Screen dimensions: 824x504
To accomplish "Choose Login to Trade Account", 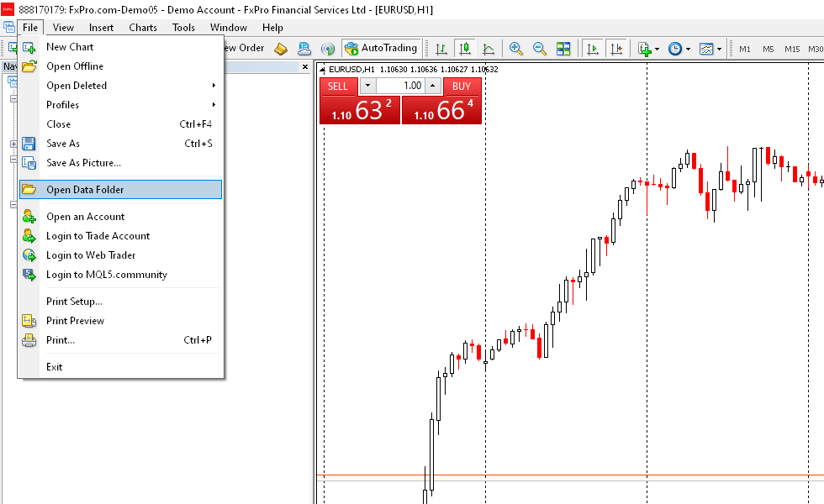I will 120,236.
